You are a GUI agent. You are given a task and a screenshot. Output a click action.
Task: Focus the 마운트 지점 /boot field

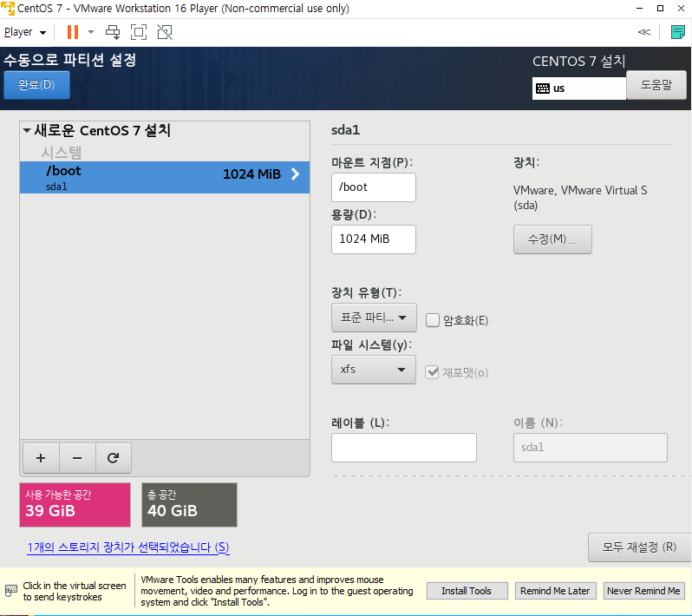(374, 187)
